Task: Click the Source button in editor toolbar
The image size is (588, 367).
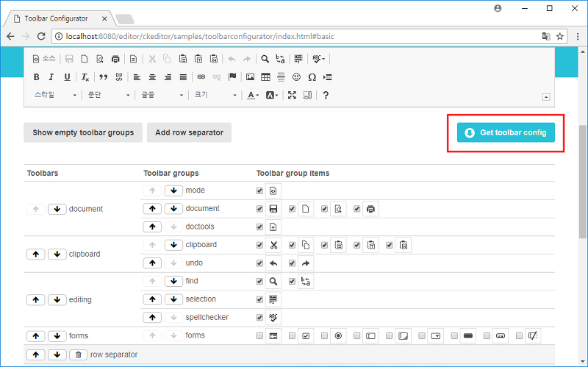Action: tap(44, 59)
